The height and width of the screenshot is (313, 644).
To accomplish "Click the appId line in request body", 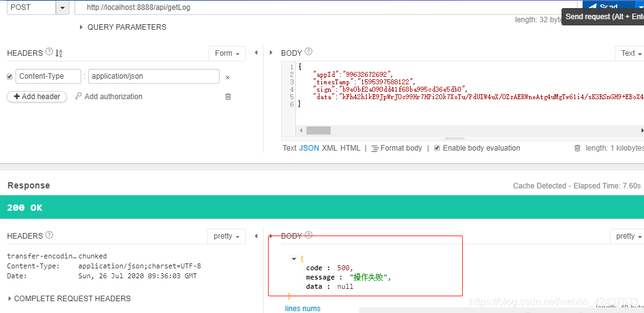I will (353, 74).
